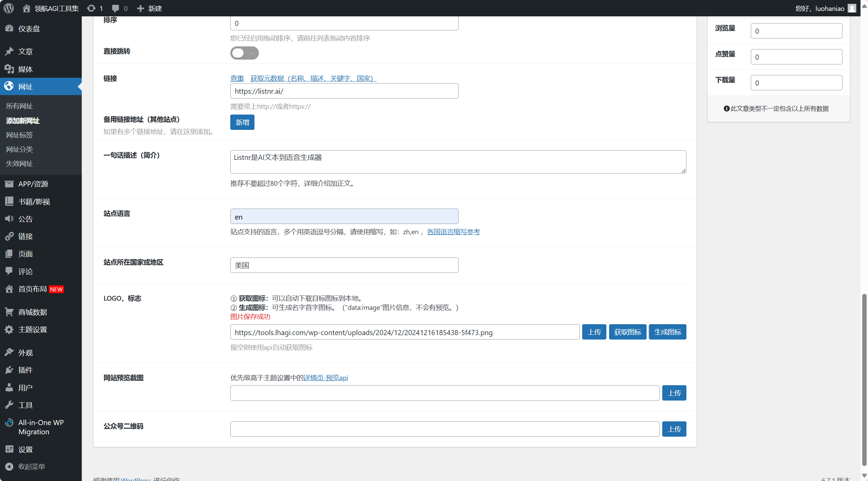This screenshot has height=481, width=868.
Task: Click the comments bubble icon in admin bar
Action: click(x=116, y=8)
